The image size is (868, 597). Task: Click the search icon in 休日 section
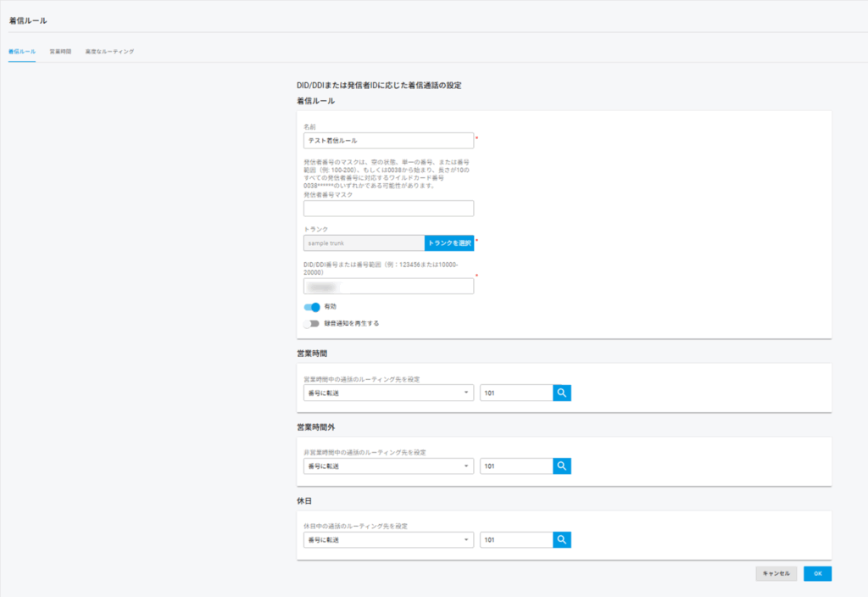[561, 539]
